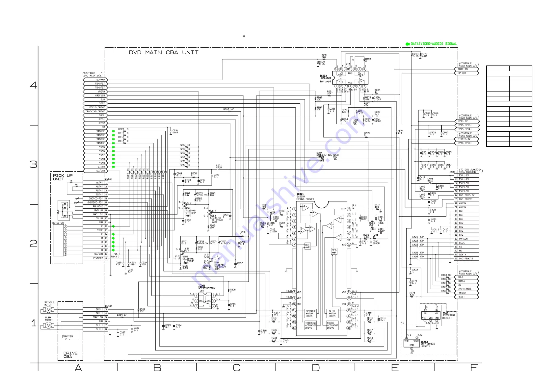Click the L201 47uH inductor label
Image resolution: width=560 pixels, height=392 pixels.
click(219, 167)
